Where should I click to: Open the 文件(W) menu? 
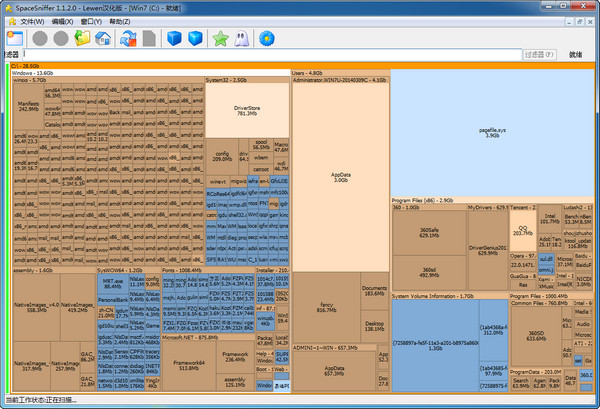click(31, 20)
